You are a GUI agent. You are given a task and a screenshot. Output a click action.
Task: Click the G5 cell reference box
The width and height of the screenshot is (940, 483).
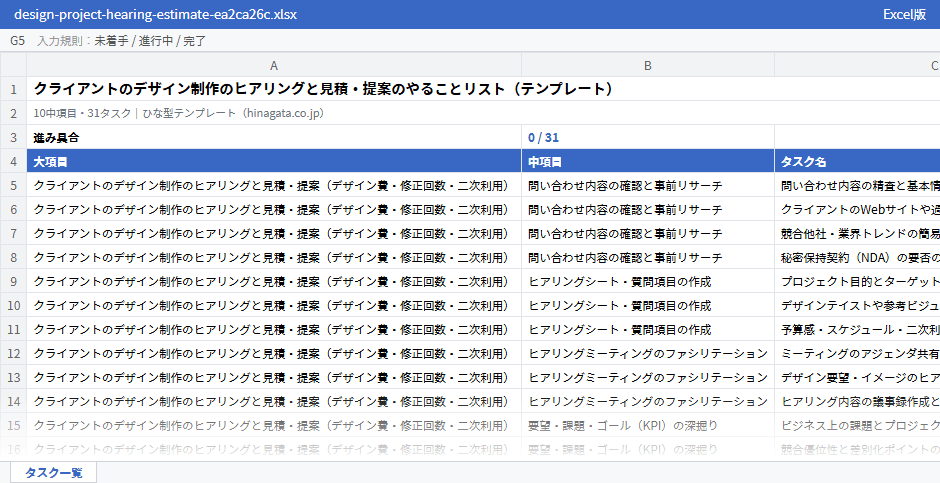[17, 41]
